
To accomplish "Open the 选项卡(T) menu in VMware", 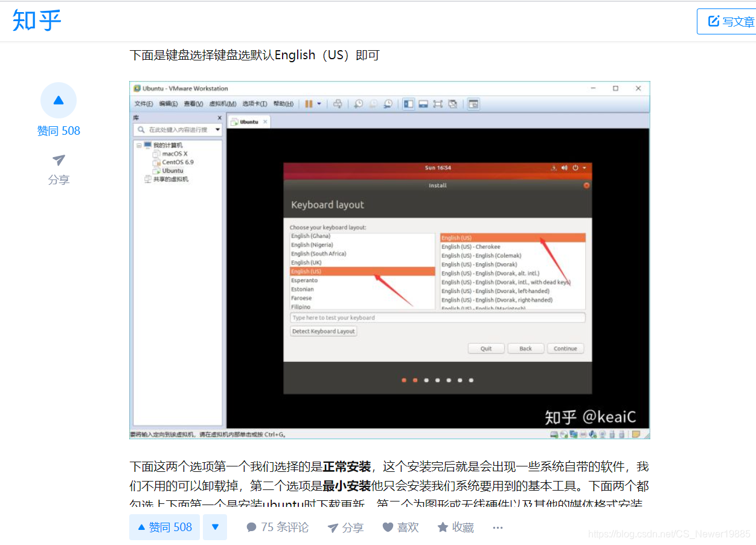I will 255,104.
